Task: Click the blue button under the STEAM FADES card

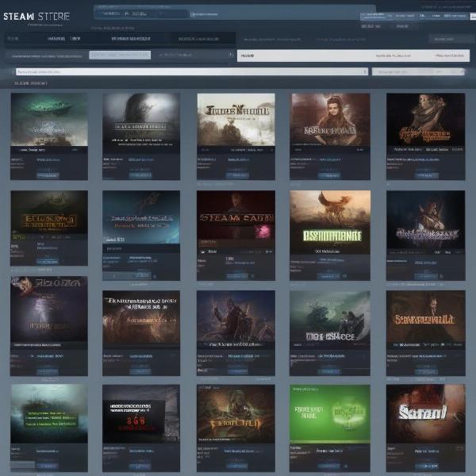Action: [x=237, y=276]
